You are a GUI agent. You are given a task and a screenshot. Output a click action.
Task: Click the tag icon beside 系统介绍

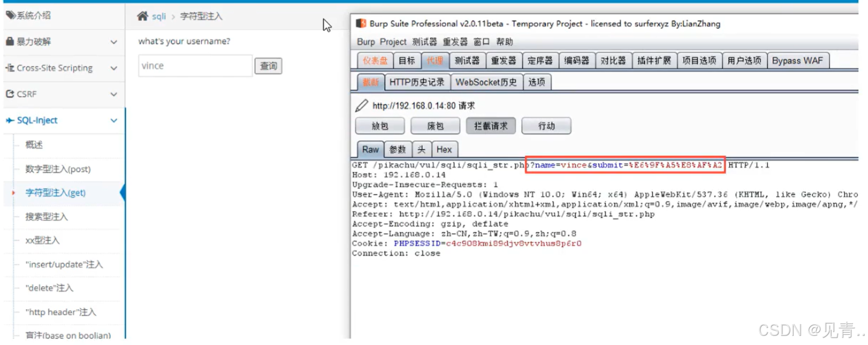pos(10,15)
